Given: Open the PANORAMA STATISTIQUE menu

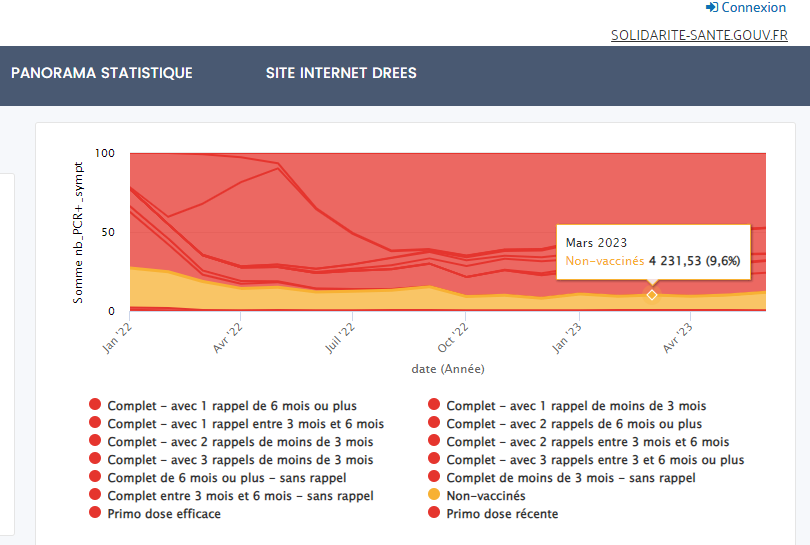Looking at the screenshot, I should [x=101, y=73].
